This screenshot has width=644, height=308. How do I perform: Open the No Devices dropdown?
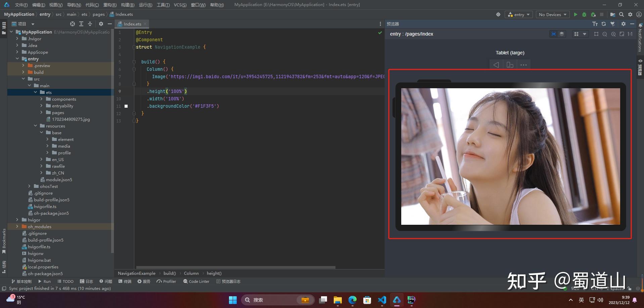click(x=552, y=14)
